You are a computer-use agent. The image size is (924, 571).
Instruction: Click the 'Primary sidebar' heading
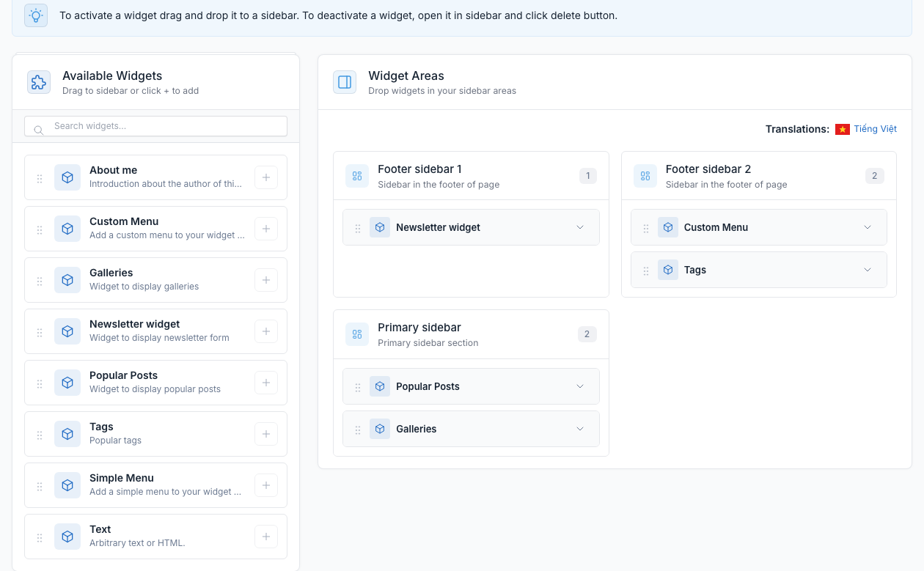point(419,328)
